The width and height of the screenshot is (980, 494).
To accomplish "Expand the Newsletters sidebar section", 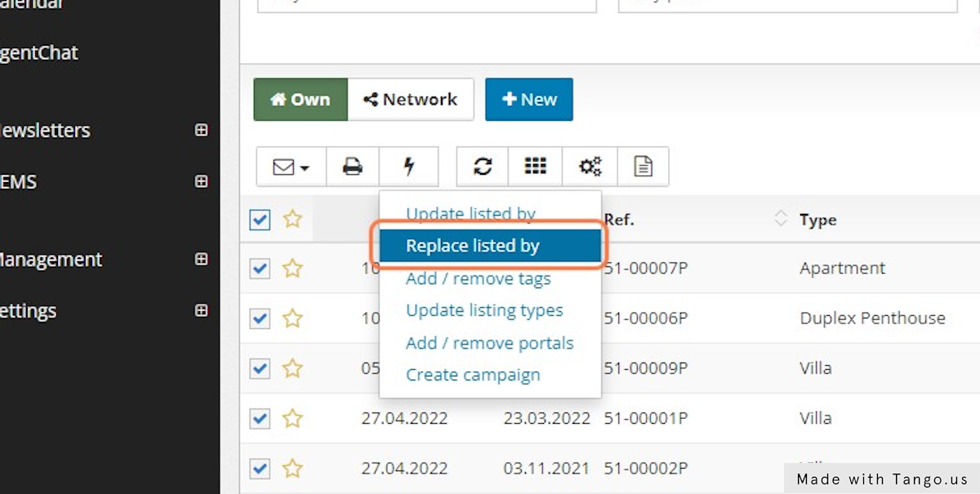I will 201,130.
